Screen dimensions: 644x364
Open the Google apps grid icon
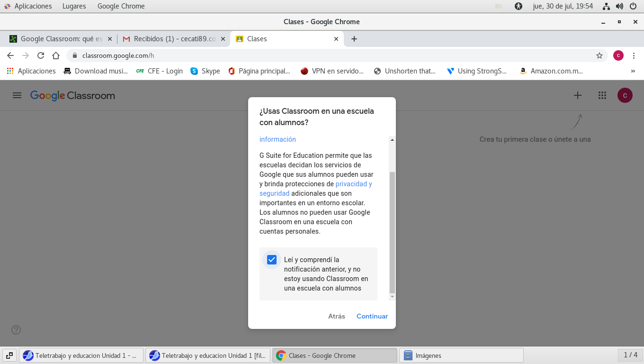pyautogui.click(x=602, y=95)
